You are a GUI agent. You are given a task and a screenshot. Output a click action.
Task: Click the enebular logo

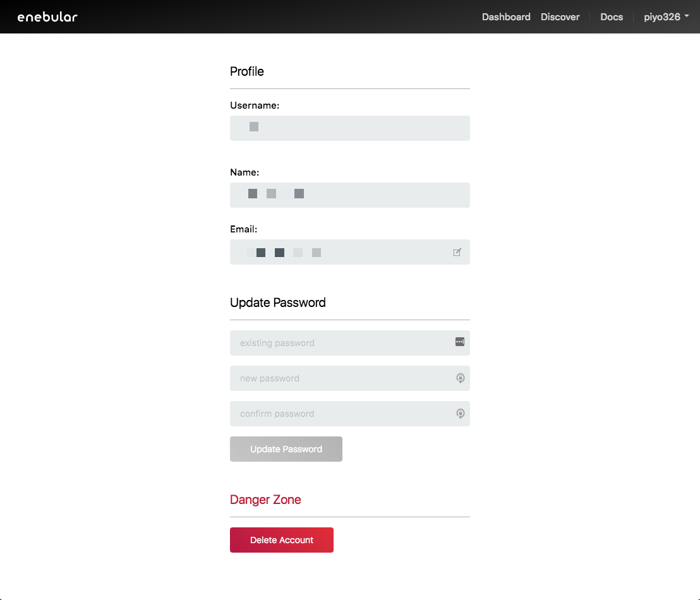point(47,17)
